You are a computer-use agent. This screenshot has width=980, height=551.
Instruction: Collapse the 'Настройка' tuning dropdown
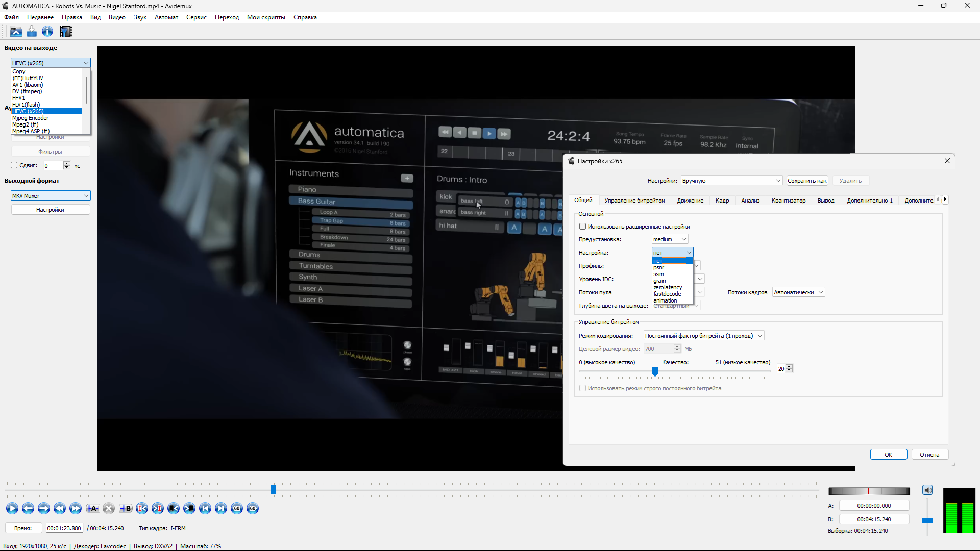pyautogui.click(x=673, y=253)
